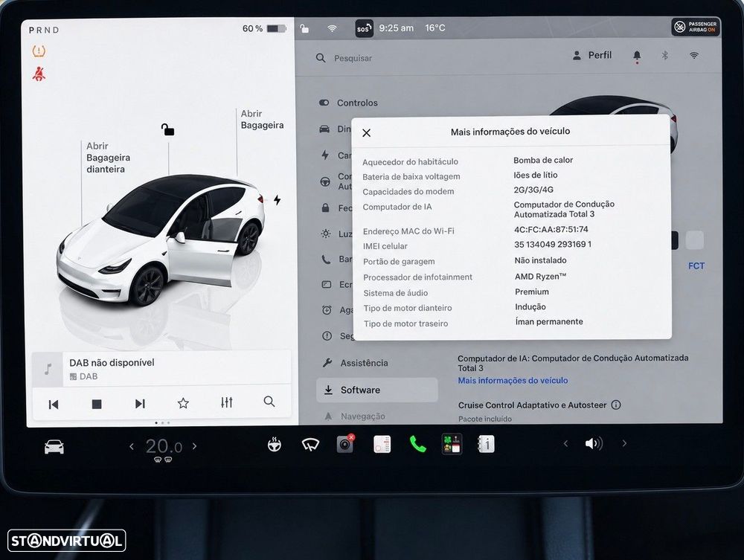Tap the speaker volume icon
The width and height of the screenshot is (744, 560).
click(x=594, y=444)
